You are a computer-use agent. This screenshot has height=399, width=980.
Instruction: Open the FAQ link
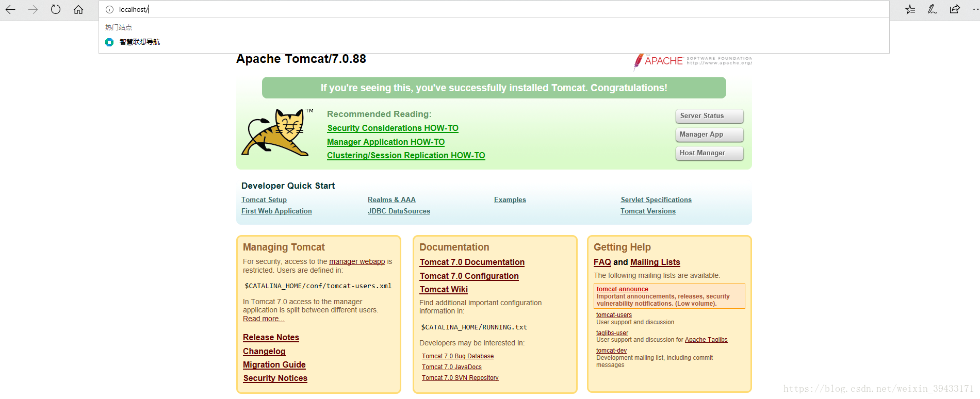pos(602,262)
